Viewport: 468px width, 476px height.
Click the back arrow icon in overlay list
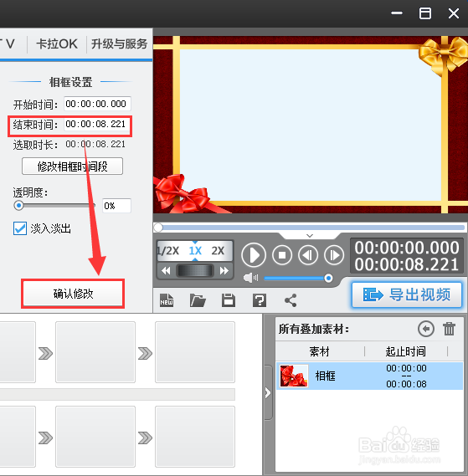426,329
